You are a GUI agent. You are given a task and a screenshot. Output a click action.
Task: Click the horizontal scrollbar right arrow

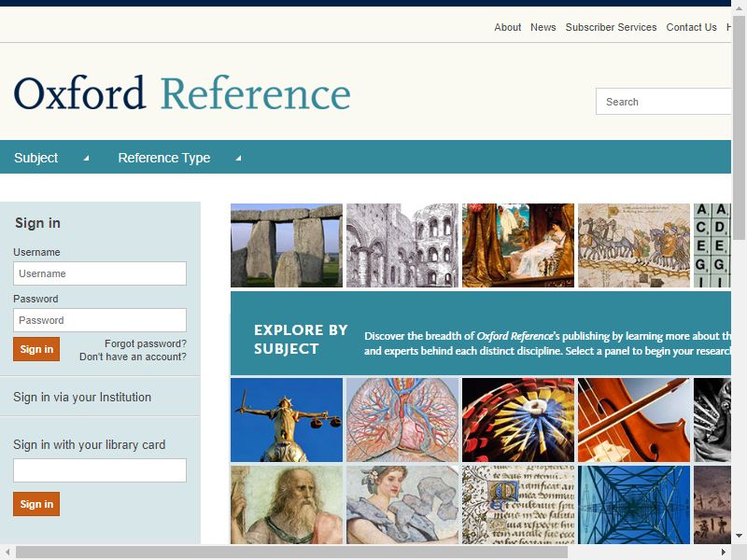click(724, 553)
